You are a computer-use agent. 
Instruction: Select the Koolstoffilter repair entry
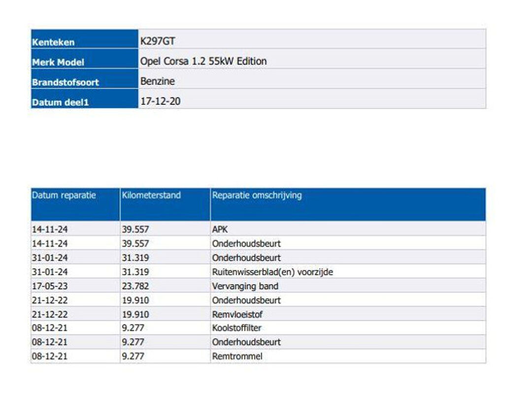coord(236,328)
